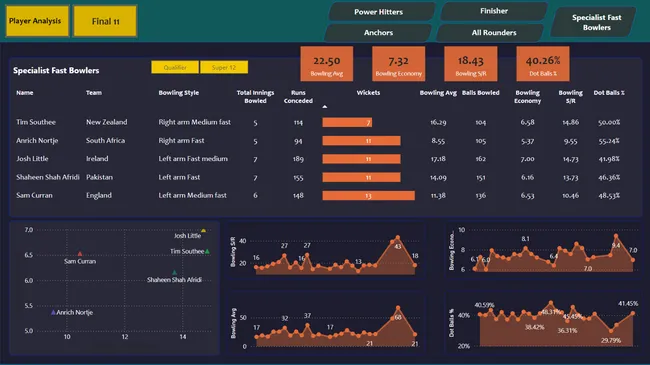Sort table by Name column header
Viewport: 650px width, 365px height.
click(24, 92)
